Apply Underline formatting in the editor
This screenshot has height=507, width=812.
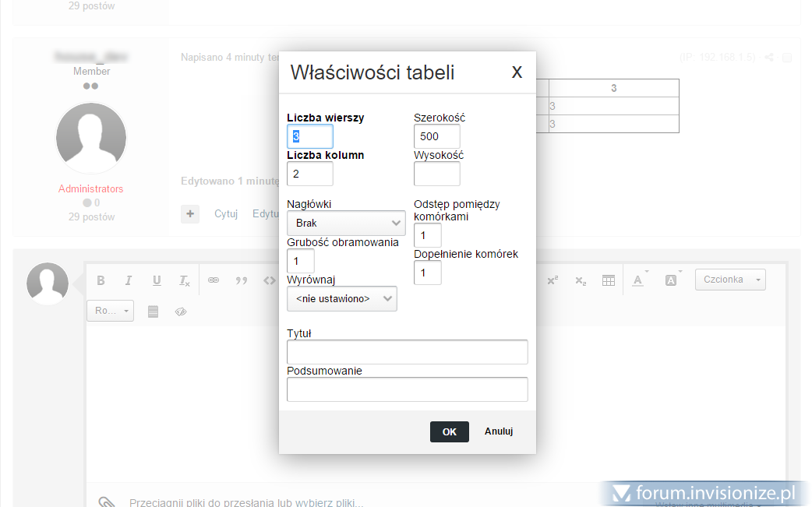pos(157,280)
